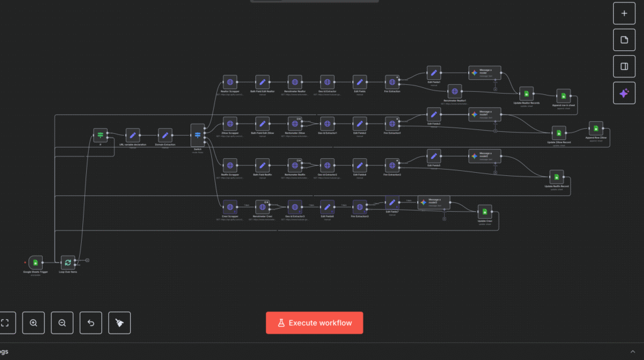The image size is (644, 360).
Task: Select the If node
Action: tap(100, 135)
